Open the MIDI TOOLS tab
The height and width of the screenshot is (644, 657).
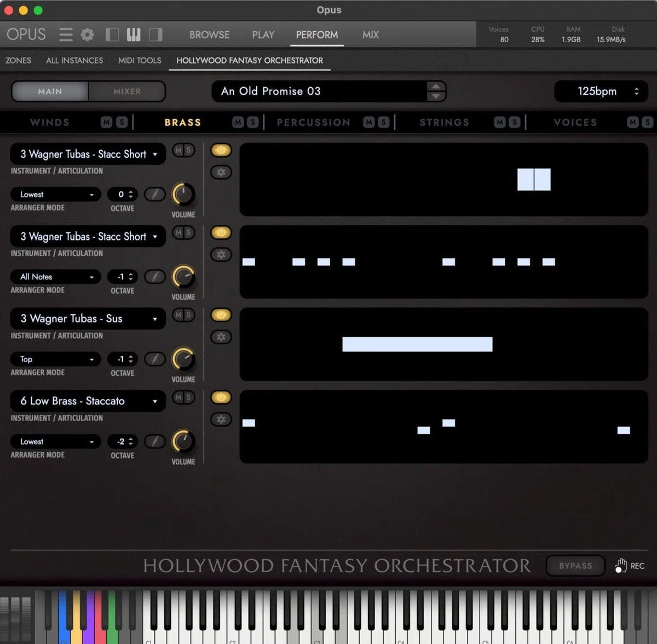pyautogui.click(x=139, y=60)
